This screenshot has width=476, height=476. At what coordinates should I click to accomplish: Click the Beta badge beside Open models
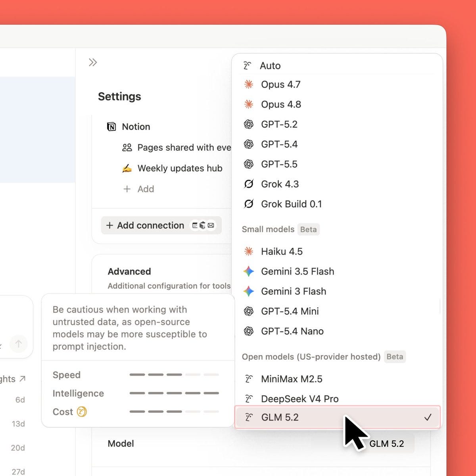point(395,357)
